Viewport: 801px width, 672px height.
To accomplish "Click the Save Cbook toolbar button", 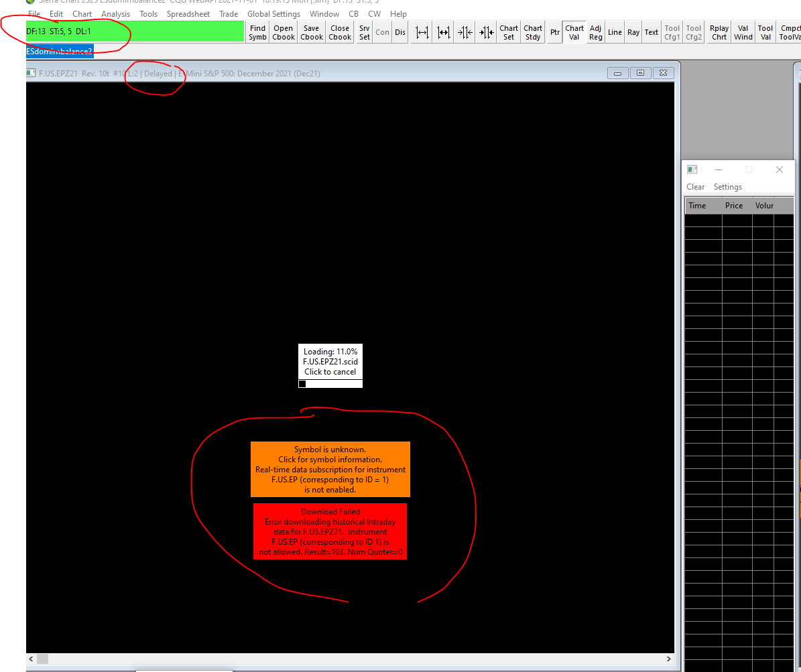I will [311, 32].
